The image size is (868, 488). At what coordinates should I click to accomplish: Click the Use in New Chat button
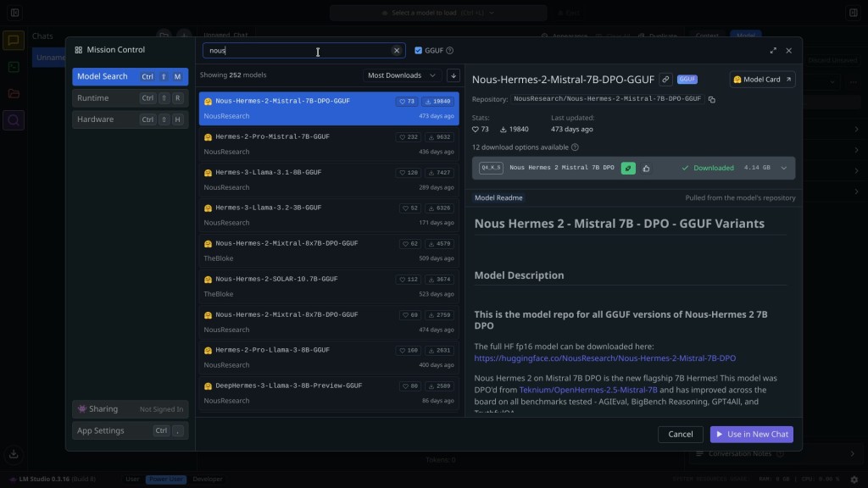pos(751,434)
